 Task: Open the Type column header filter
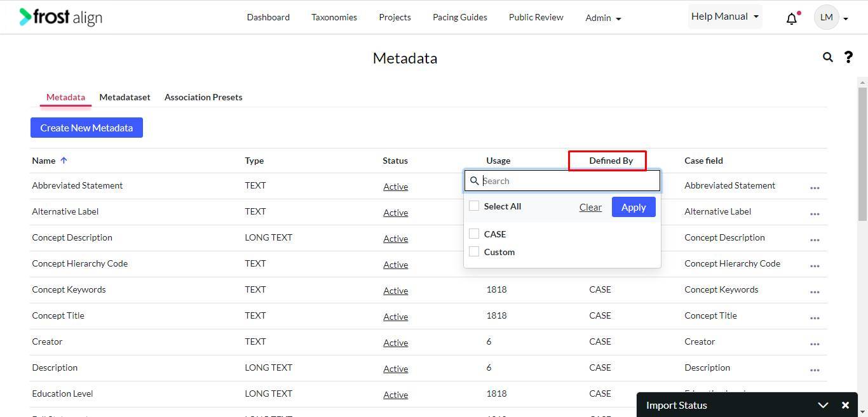[254, 161]
